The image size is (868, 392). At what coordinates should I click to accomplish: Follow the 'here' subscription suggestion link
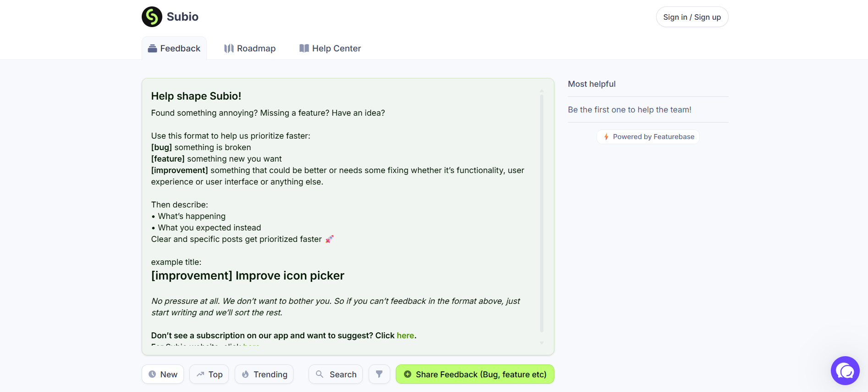[x=405, y=336]
